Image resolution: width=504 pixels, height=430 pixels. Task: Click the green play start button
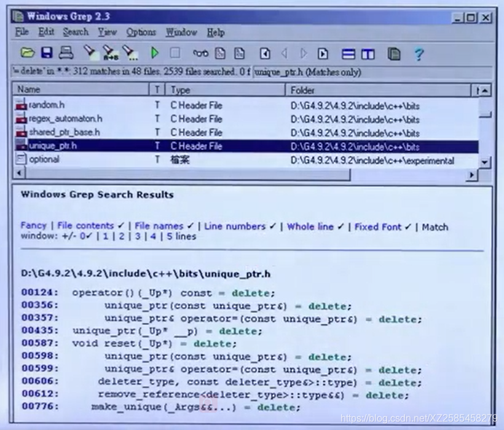155,53
